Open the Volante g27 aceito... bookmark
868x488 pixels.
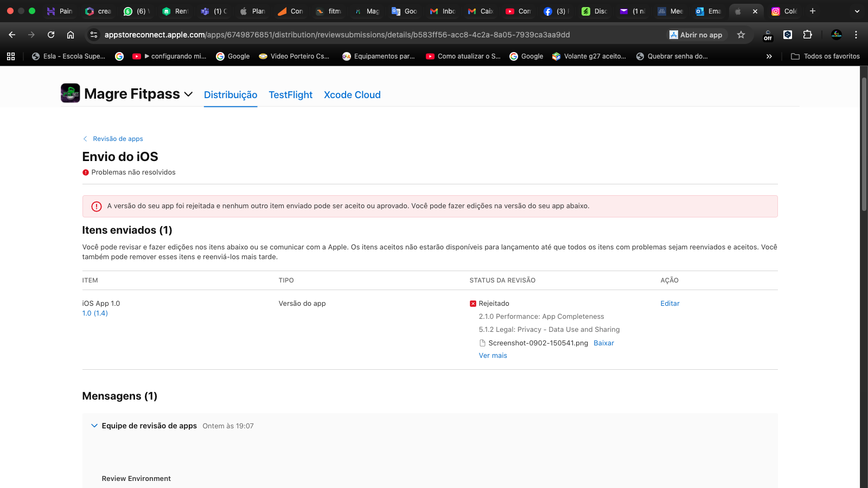pos(589,56)
